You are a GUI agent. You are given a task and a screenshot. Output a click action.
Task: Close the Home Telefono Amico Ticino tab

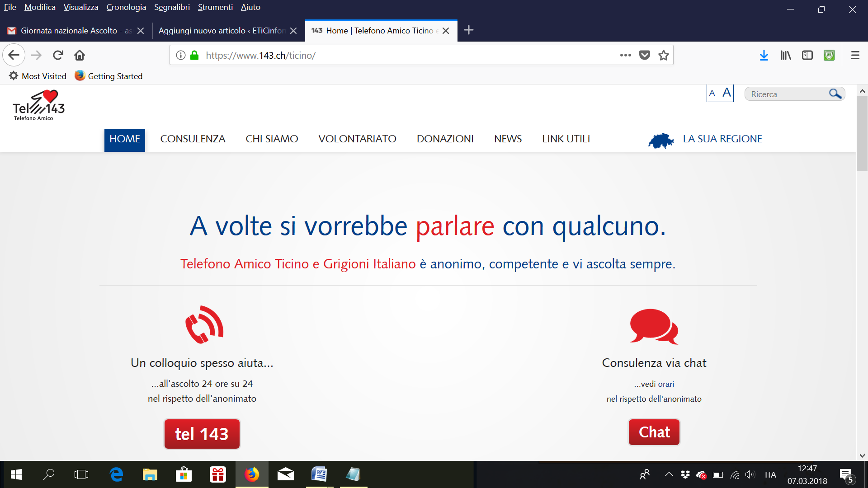[446, 31]
